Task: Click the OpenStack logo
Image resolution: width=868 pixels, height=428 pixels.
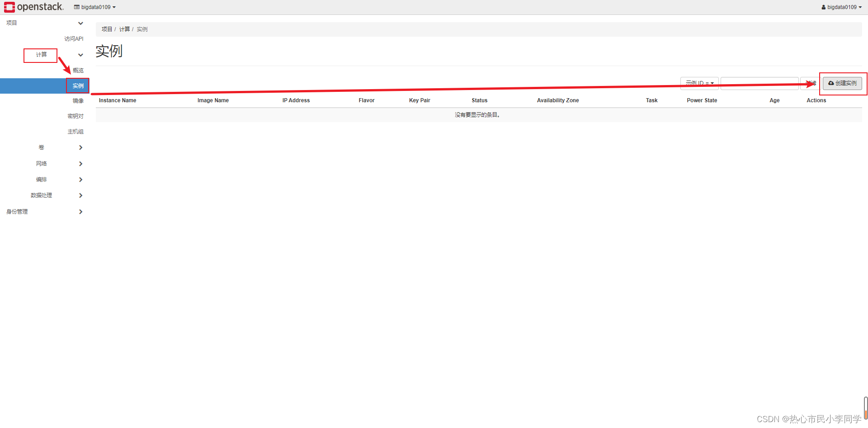Action: [x=34, y=7]
